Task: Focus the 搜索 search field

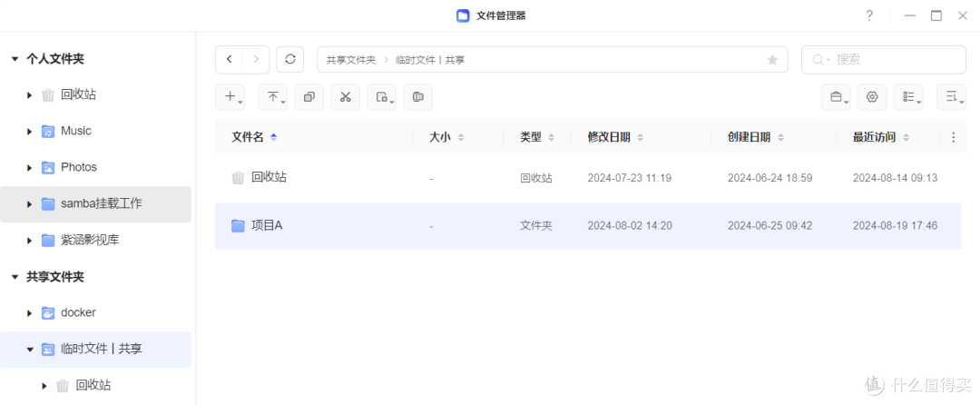Action: (884, 59)
